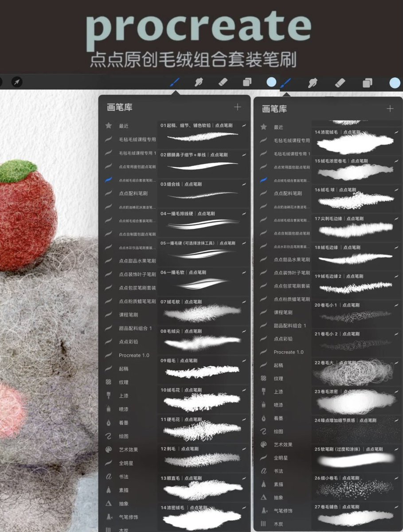This screenshot has width=403, height=532.
Task: Choose brush 07绒毛软
Action: click(x=204, y=311)
